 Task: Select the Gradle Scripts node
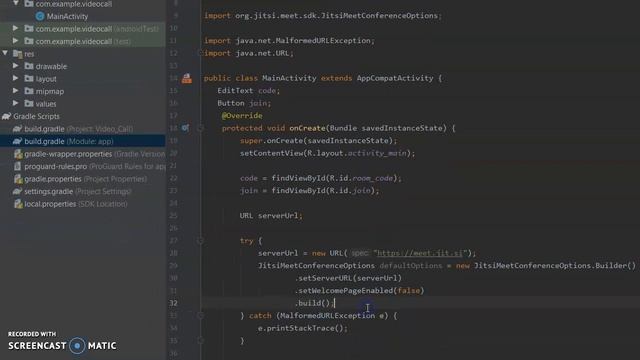tap(36, 116)
